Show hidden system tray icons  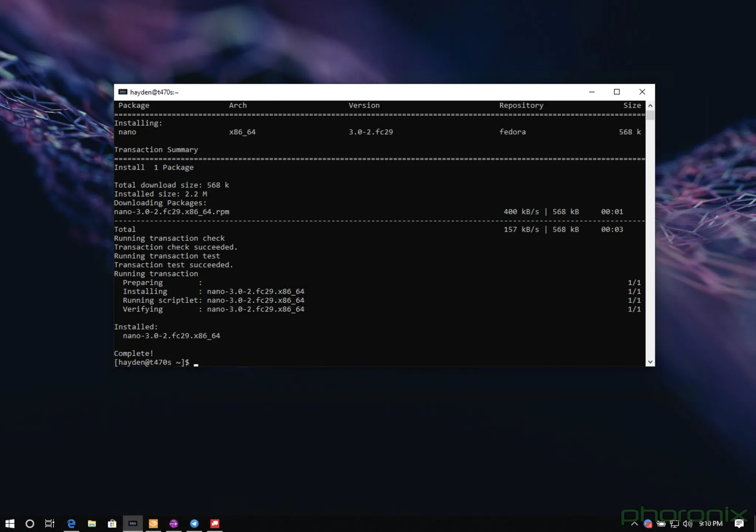coord(634,524)
